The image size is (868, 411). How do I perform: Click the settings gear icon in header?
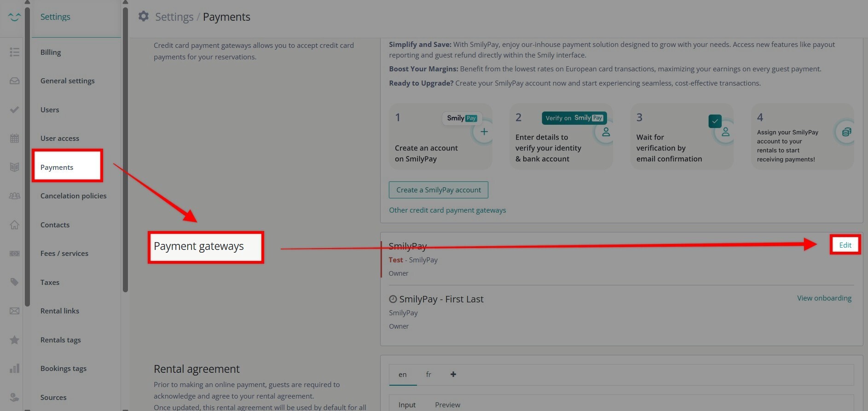point(144,17)
